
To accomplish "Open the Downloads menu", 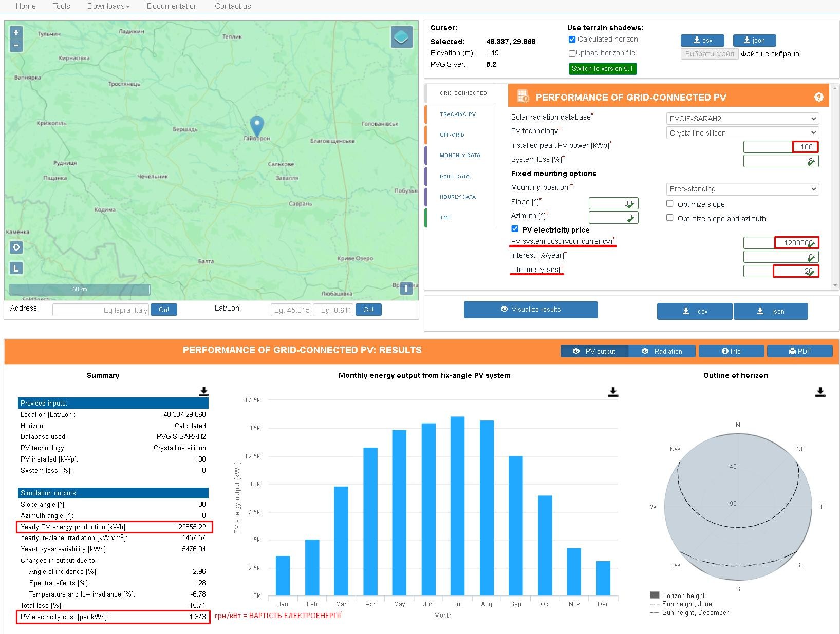I will coord(108,6).
